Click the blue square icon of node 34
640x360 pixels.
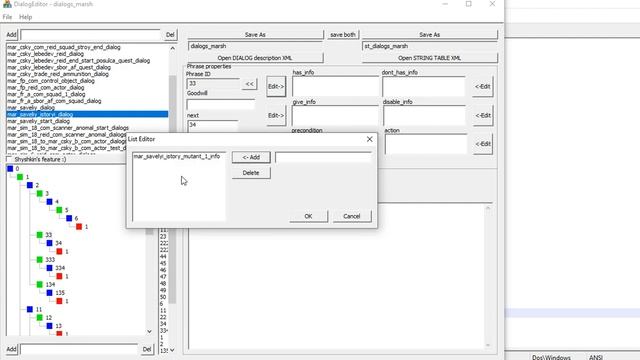(49, 243)
